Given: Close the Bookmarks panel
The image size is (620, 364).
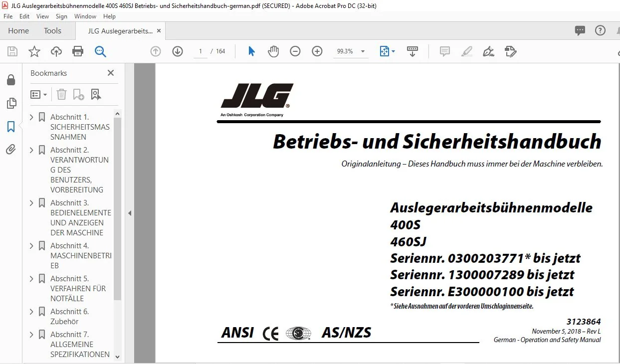Looking at the screenshot, I should [111, 73].
